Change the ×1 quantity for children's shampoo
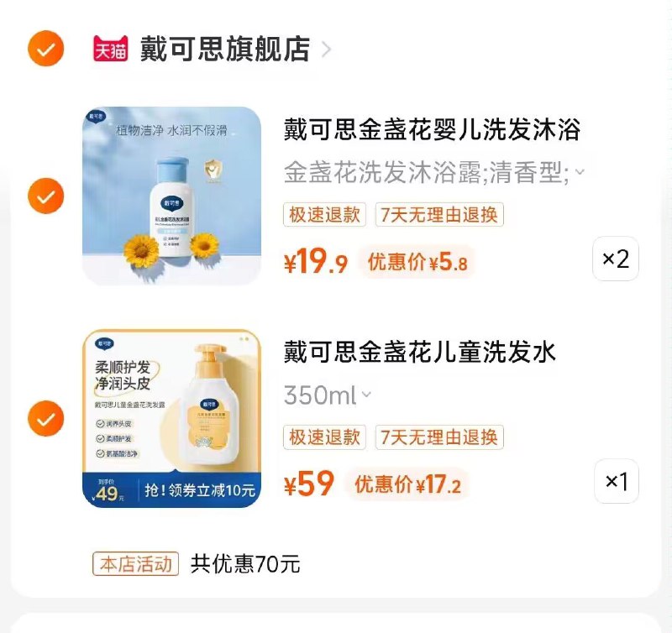Image resolution: width=672 pixels, height=633 pixels. point(616,481)
